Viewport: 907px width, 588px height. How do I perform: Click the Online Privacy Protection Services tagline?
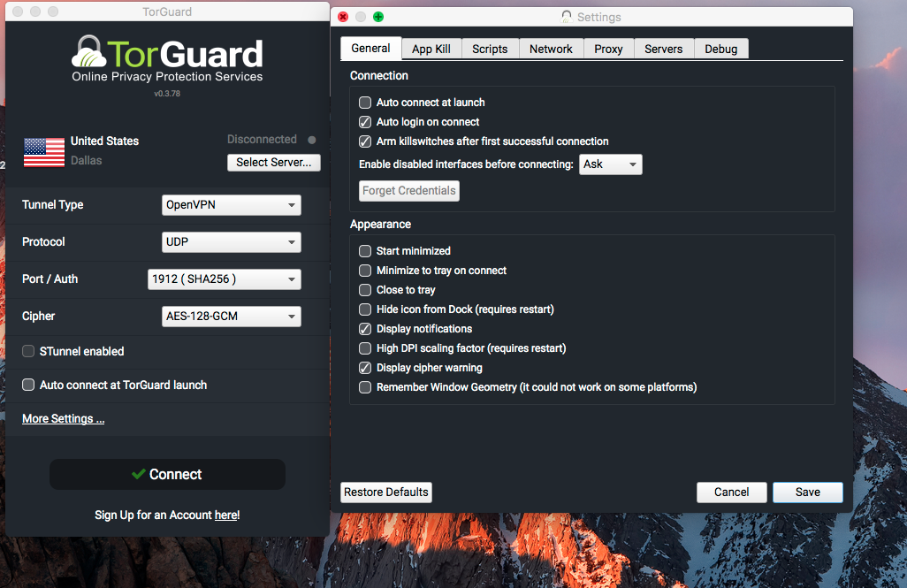pos(167,77)
